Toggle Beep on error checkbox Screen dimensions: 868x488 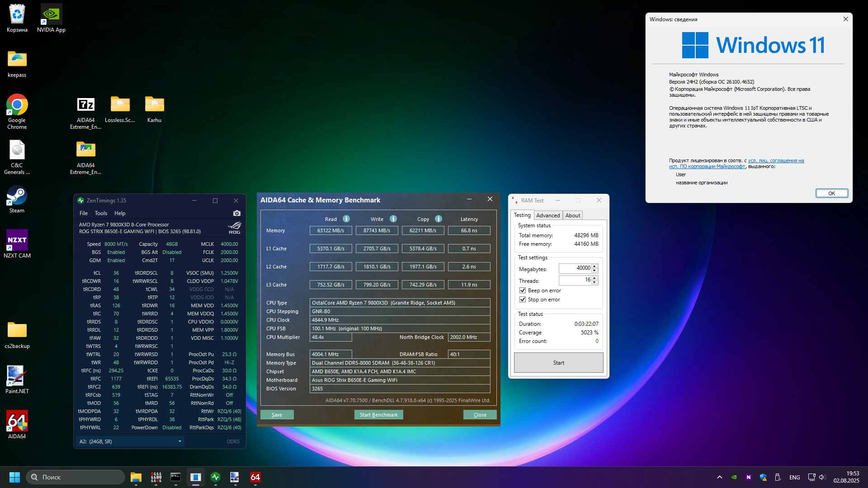coord(523,291)
